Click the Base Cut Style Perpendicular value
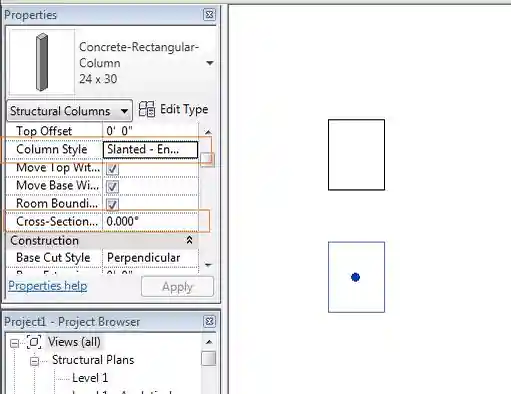511x394 pixels. click(x=150, y=258)
